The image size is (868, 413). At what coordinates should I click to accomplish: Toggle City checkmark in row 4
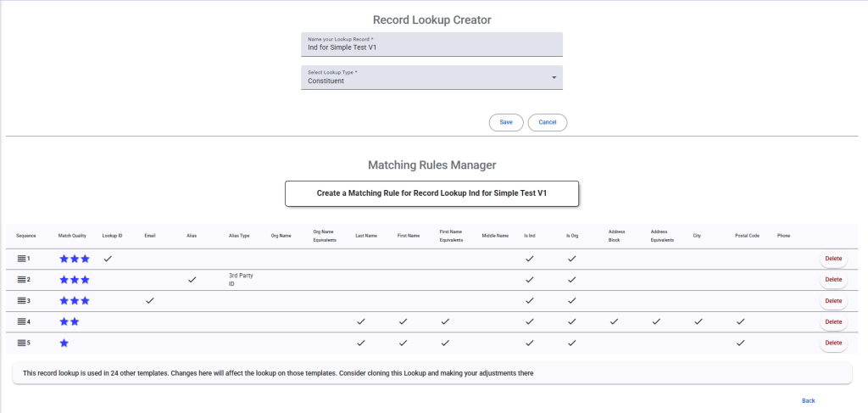pyautogui.click(x=698, y=321)
